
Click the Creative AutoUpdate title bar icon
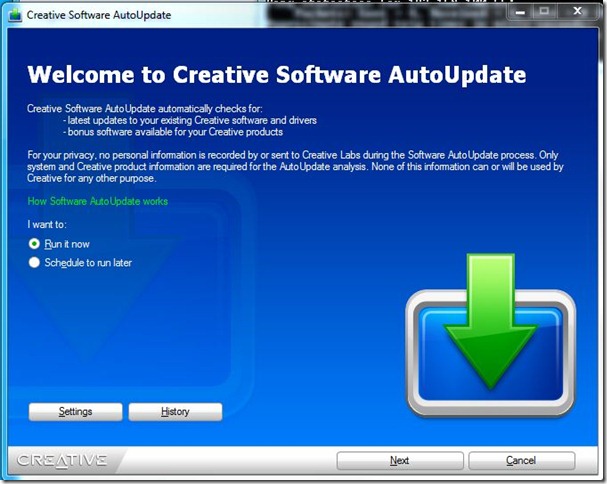[15, 15]
